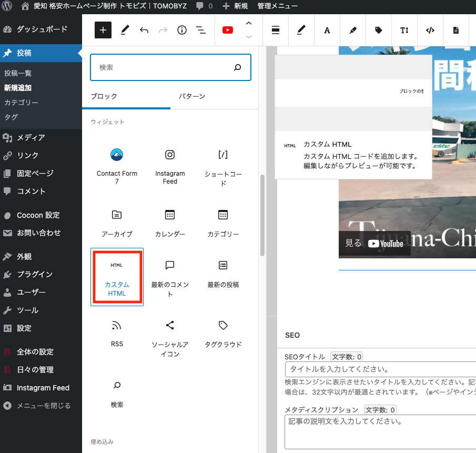Open メディア in the admin sidebar
The height and width of the screenshot is (453, 476).
(31, 137)
